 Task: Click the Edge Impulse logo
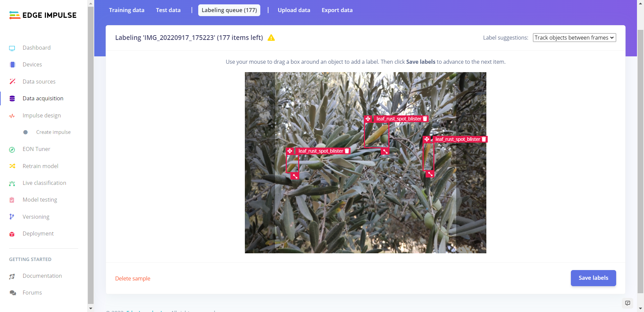point(43,15)
